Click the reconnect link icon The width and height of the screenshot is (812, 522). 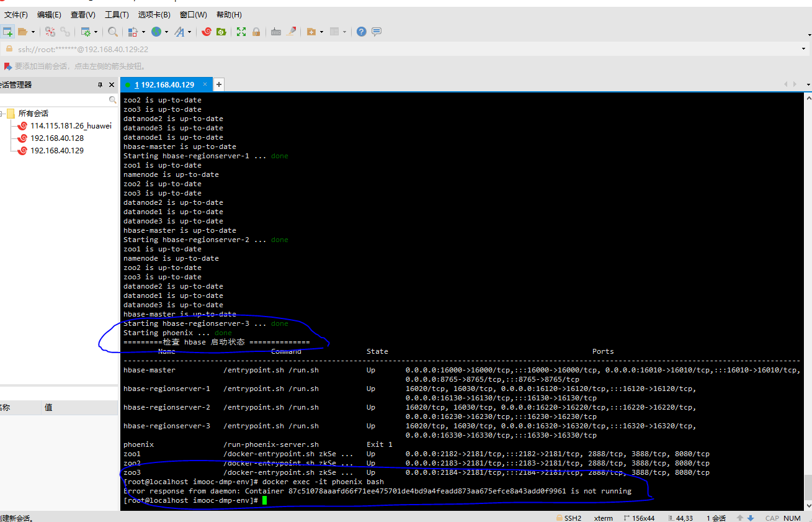(x=65, y=32)
